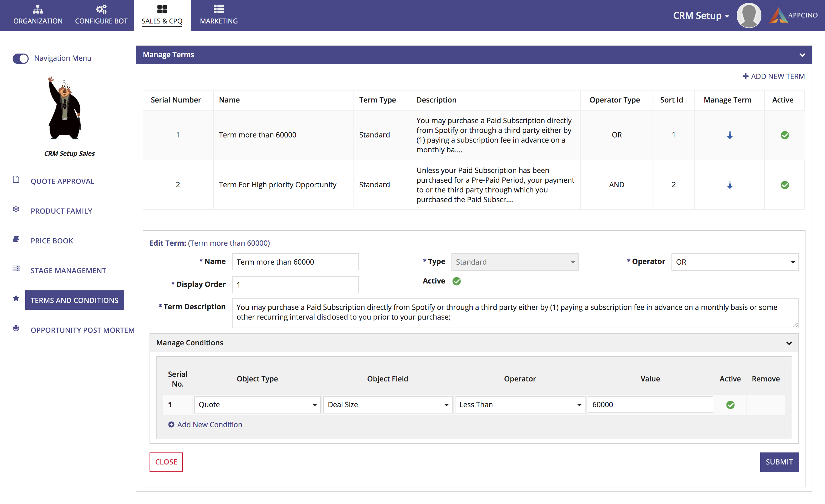825x504 pixels.
Task: Open Product Family in sidebar
Action: (x=62, y=211)
